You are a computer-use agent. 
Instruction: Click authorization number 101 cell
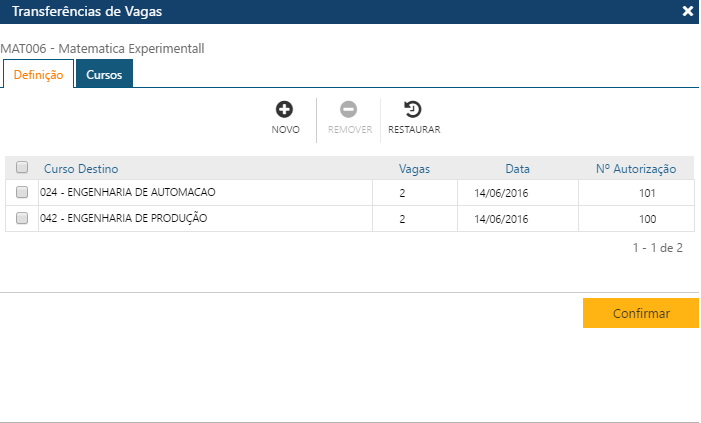pyautogui.click(x=647, y=193)
